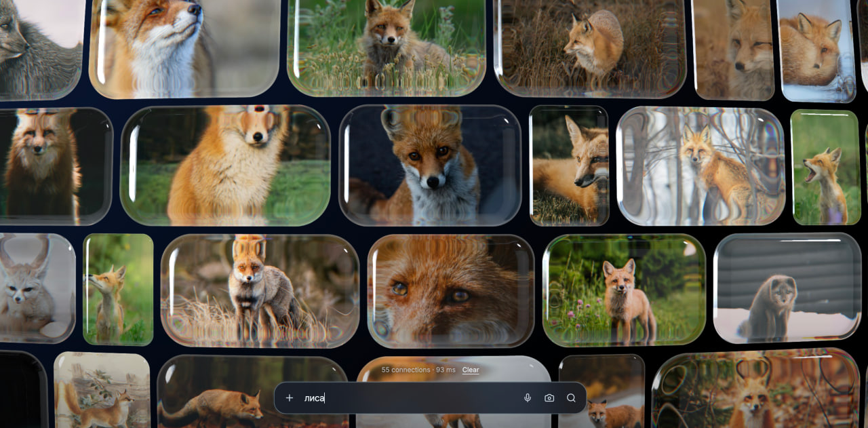The image size is (868, 428).
Task: Select the "55 connections · 93 ms" status text
Action: pos(418,370)
